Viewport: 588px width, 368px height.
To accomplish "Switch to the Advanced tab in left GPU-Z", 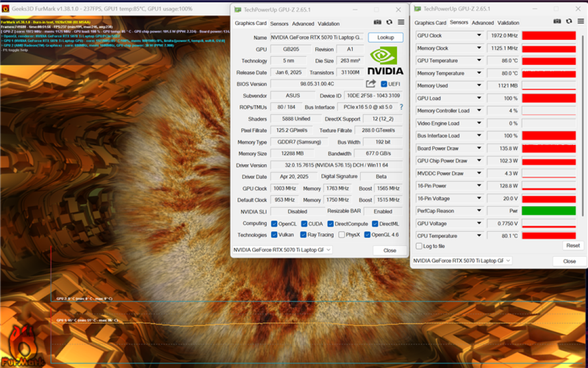I will (x=303, y=23).
